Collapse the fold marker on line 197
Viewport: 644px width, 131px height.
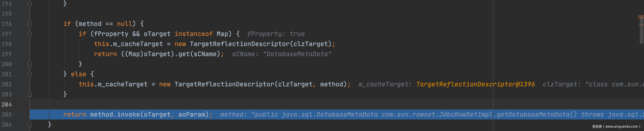point(29,34)
